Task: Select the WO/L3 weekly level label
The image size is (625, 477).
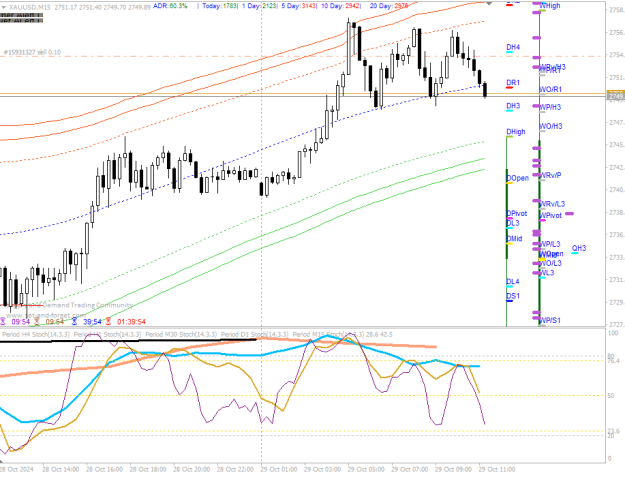Action: 550,263
